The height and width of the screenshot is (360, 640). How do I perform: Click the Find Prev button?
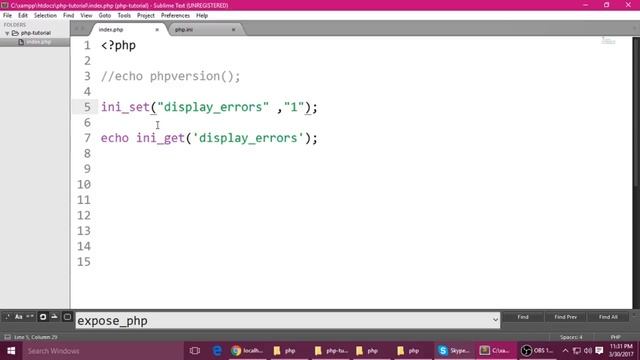click(565, 317)
